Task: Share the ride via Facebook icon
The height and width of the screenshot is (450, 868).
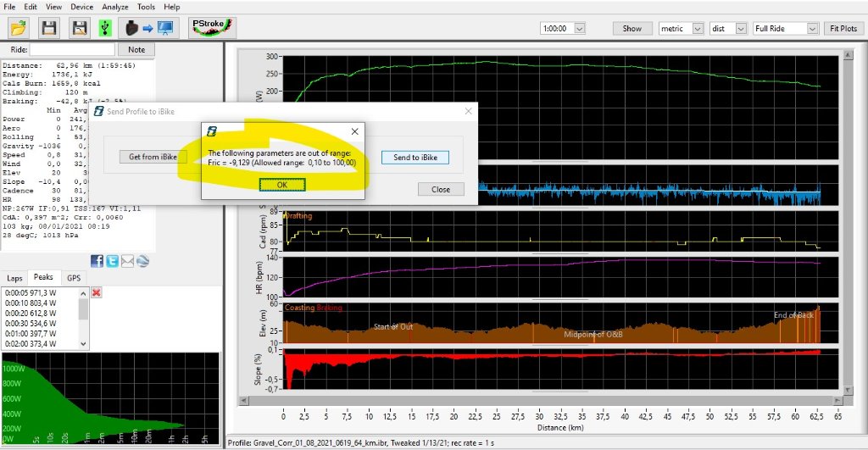Action: tap(97, 261)
